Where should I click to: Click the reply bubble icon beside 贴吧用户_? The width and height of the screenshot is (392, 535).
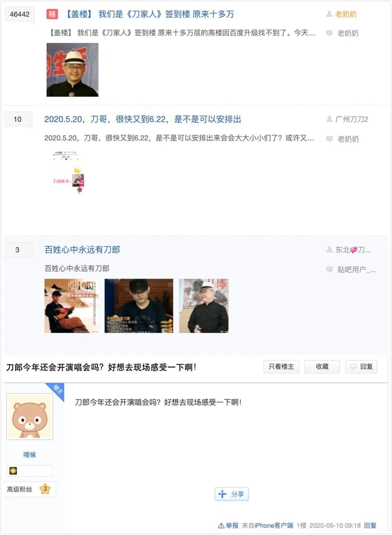[x=329, y=269]
